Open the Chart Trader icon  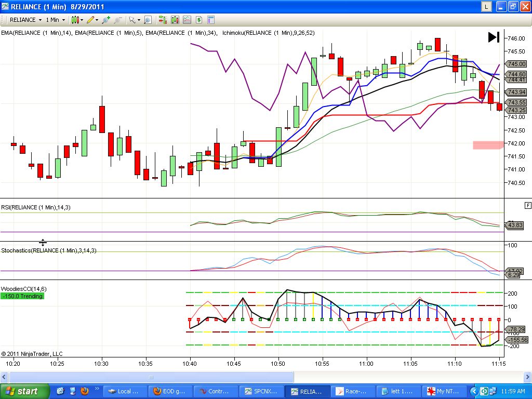click(163, 20)
